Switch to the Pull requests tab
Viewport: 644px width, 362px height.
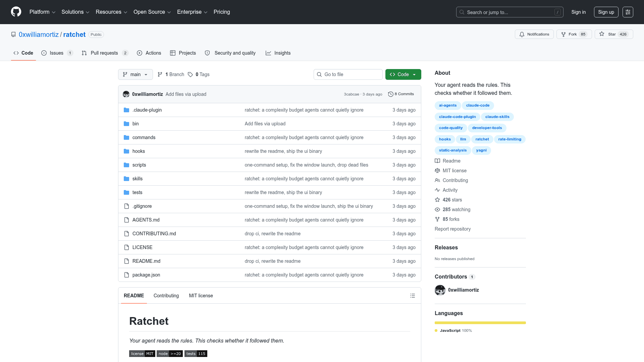[x=105, y=53]
